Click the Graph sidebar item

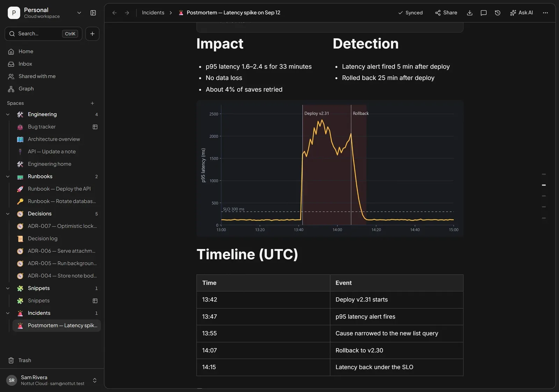pyautogui.click(x=52, y=89)
